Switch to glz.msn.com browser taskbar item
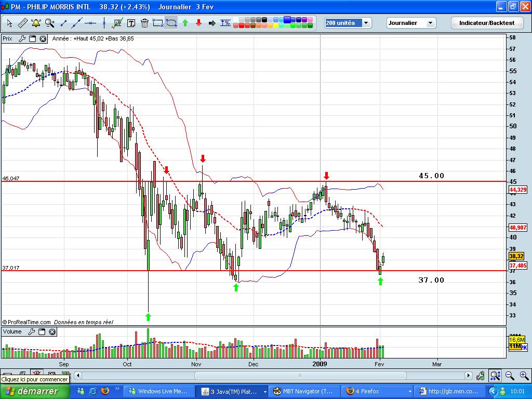Image resolution: width=532 pixels, height=399 pixels. coord(449,391)
